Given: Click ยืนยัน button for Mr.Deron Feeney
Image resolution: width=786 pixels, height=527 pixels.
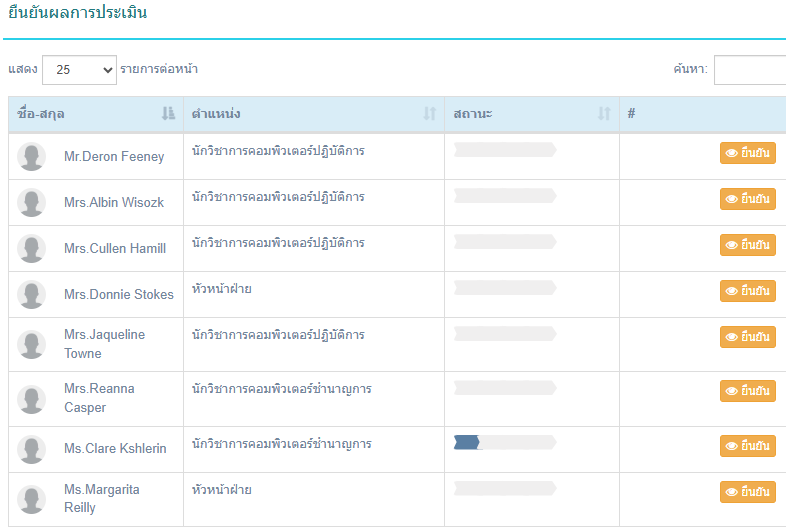Looking at the screenshot, I should pyautogui.click(x=748, y=153).
